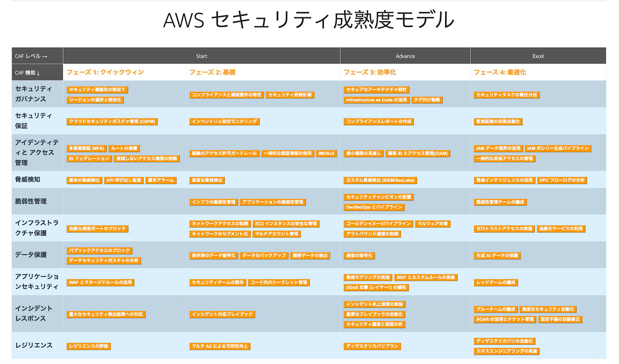
Task: Click 監査証拠の収集自動化 tag
Action: pos(498,122)
